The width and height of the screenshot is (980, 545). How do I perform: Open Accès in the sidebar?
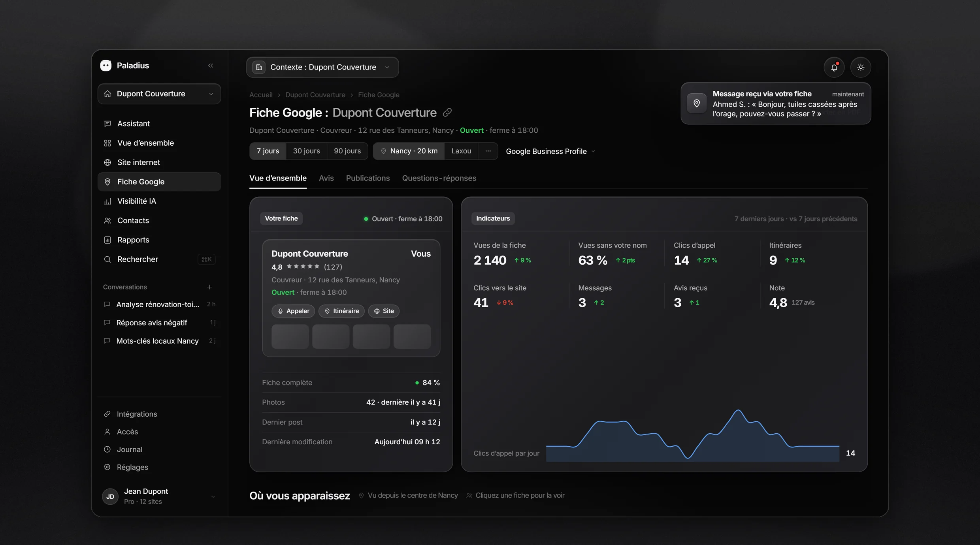point(159,432)
